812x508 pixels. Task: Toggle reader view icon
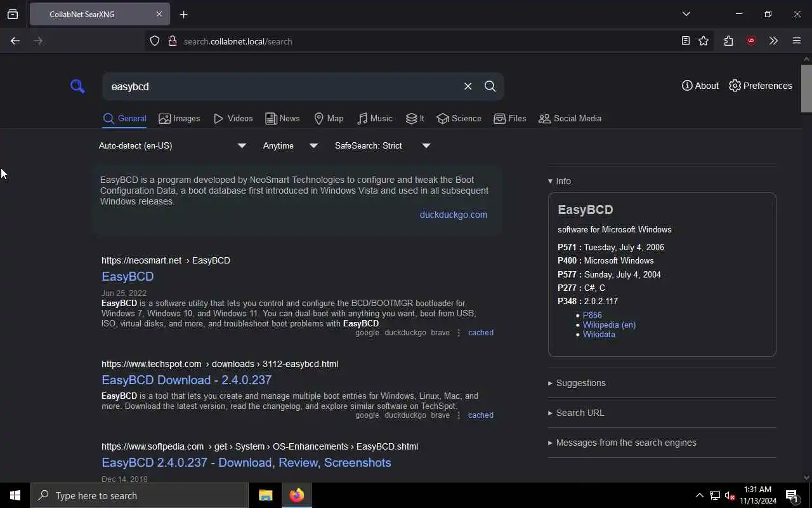click(x=686, y=41)
